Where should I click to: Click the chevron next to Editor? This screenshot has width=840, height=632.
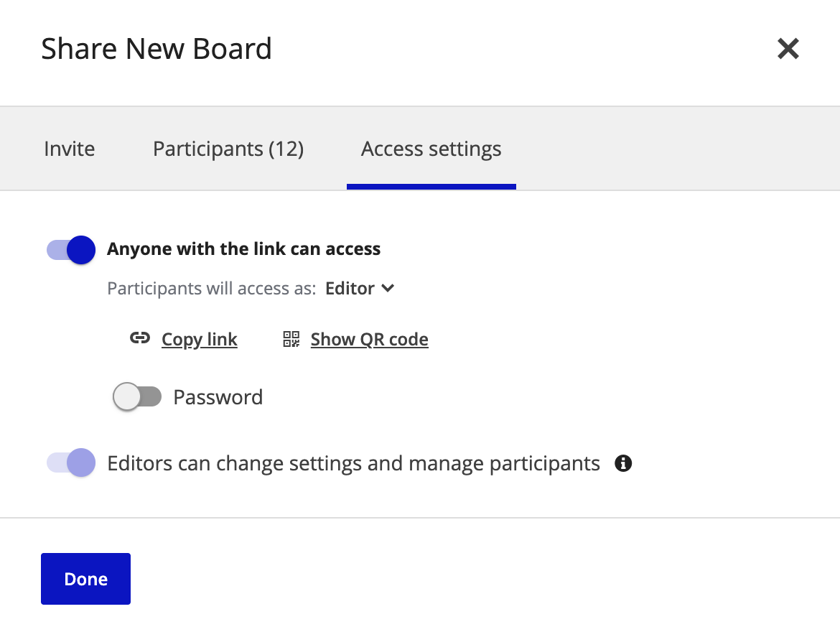[388, 288]
